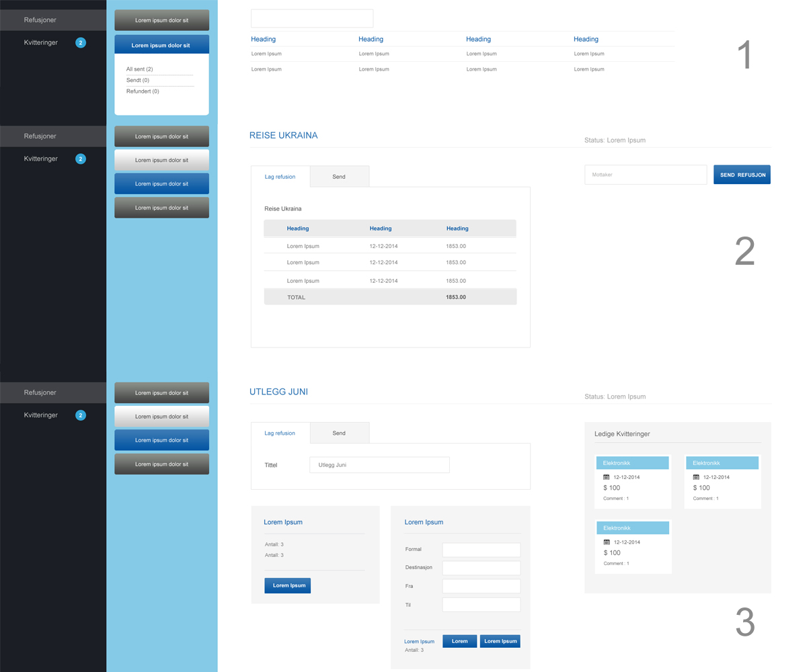Click the empty search field above the Heading columns
The image size is (807, 672).
(x=312, y=18)
